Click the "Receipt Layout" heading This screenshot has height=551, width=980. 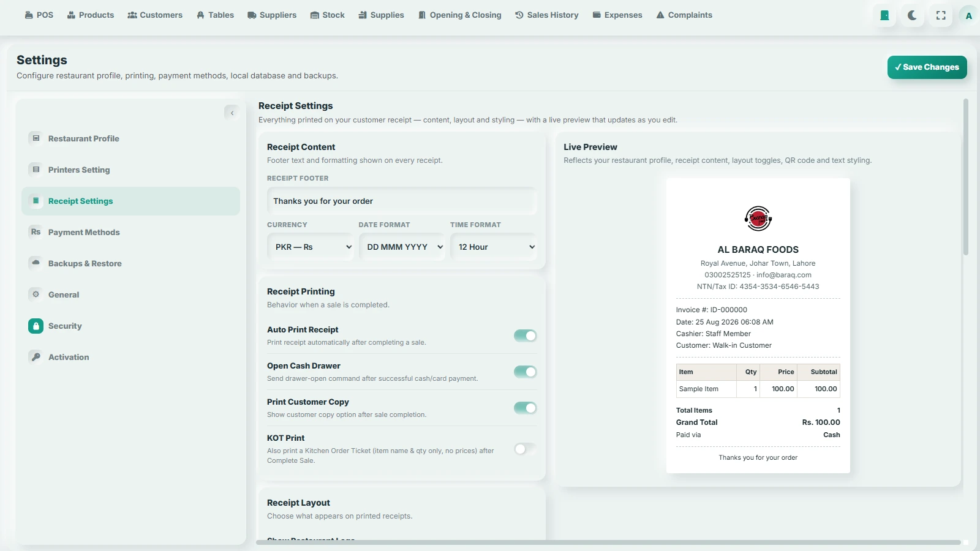pyautogui.click(x=298, y=503)
